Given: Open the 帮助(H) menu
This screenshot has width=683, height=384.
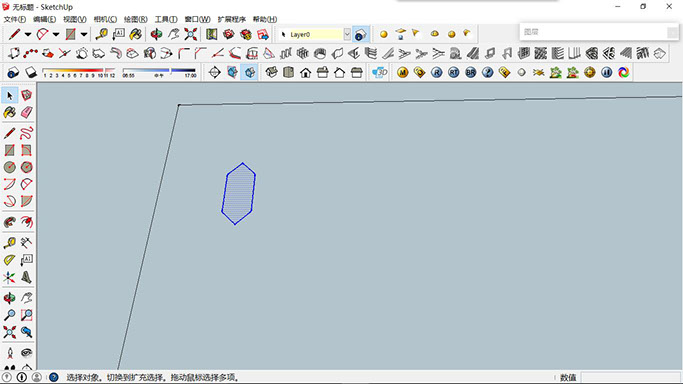Looking at the screenshot, I should (265, 19).
